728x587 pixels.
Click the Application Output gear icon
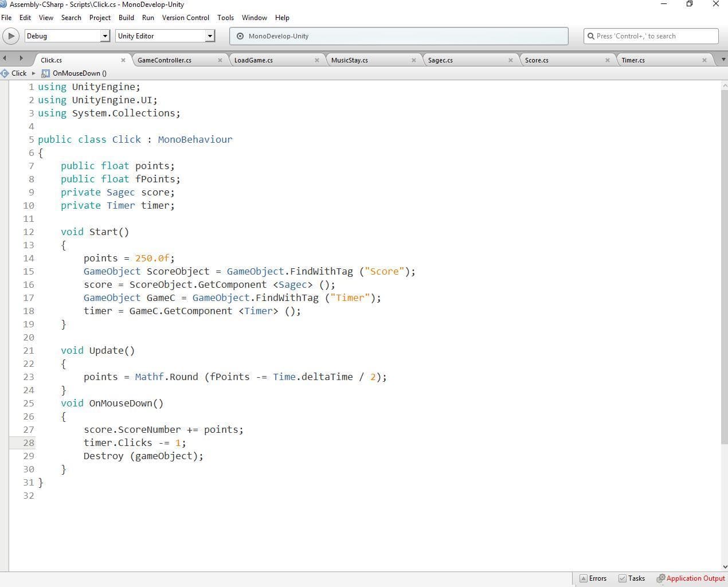(660, 578)
